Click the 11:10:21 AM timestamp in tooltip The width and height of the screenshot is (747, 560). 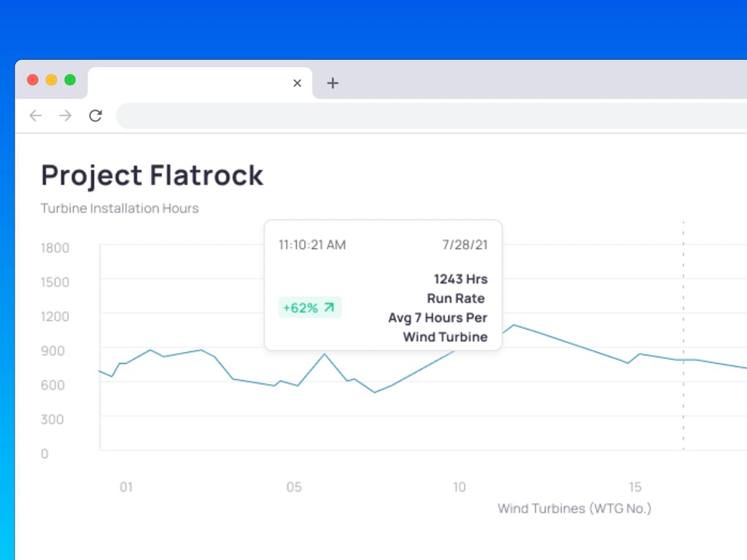pyautogui.click(x=312, y=245)
